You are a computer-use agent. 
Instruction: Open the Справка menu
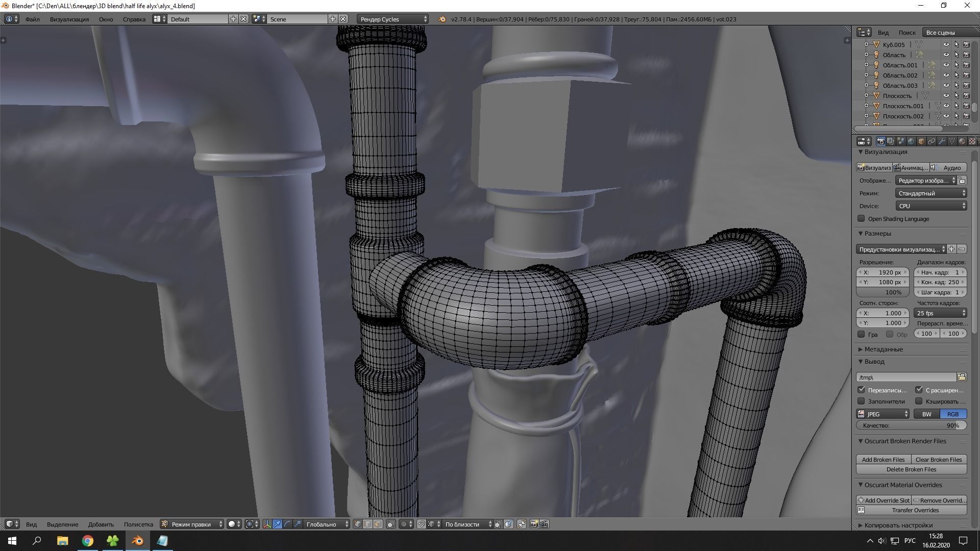[x=134, y=19]
